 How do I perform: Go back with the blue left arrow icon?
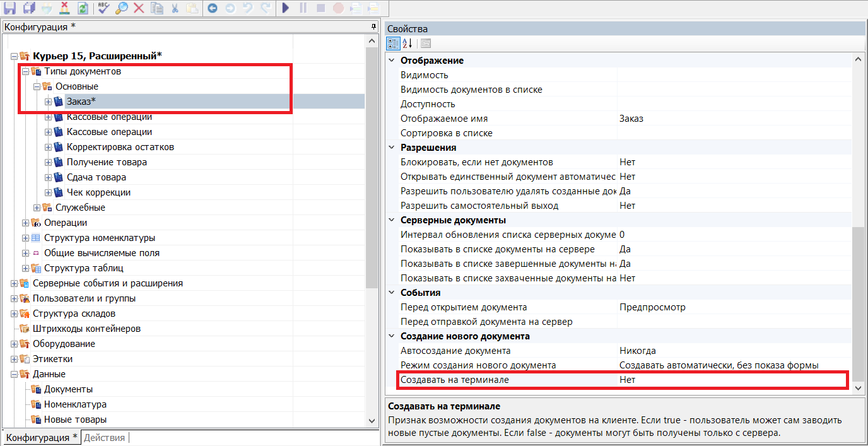point(213,8)
